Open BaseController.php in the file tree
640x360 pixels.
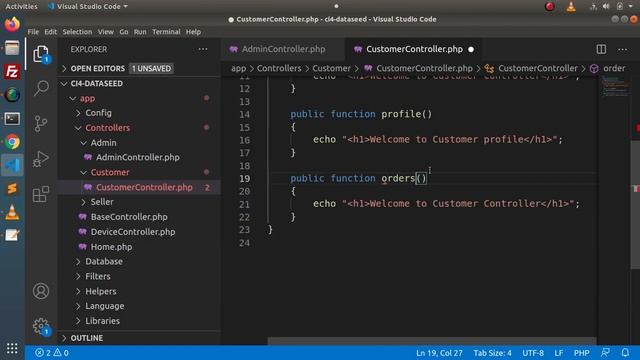tap(129, 217)
